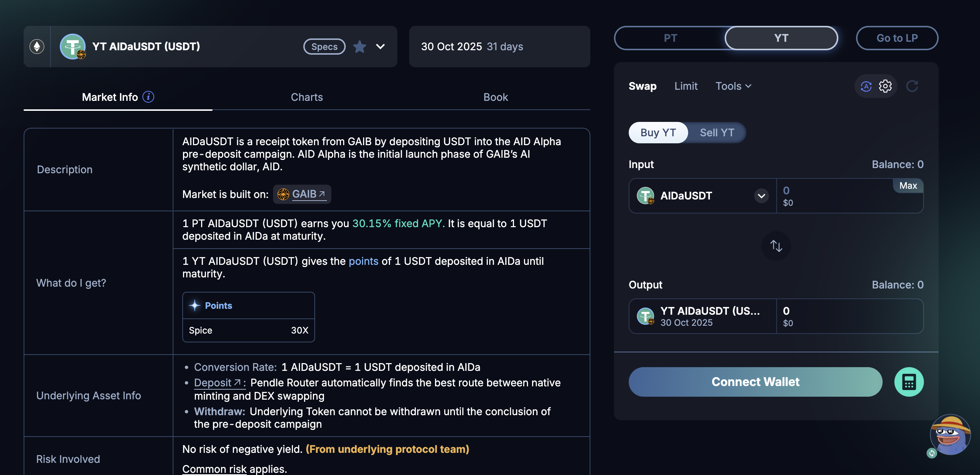Click YT AIDaUSDT (USDT) market title

point(146,47)
